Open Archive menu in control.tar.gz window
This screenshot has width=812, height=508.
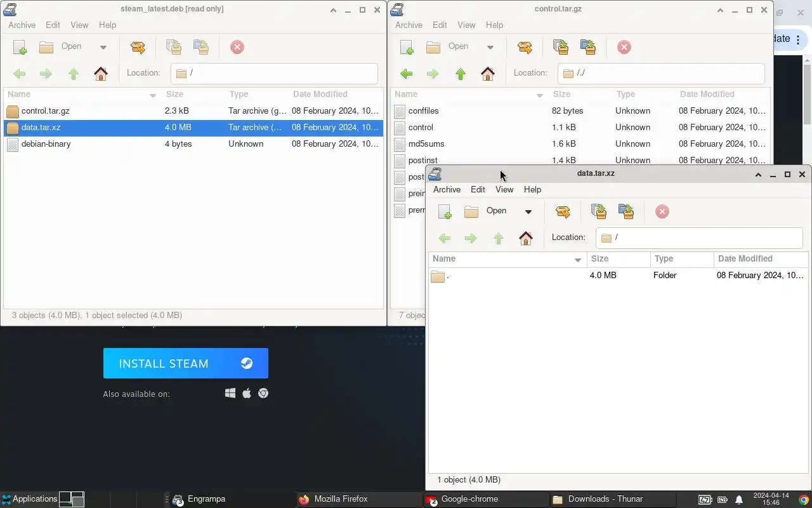[x=409, y=25]
